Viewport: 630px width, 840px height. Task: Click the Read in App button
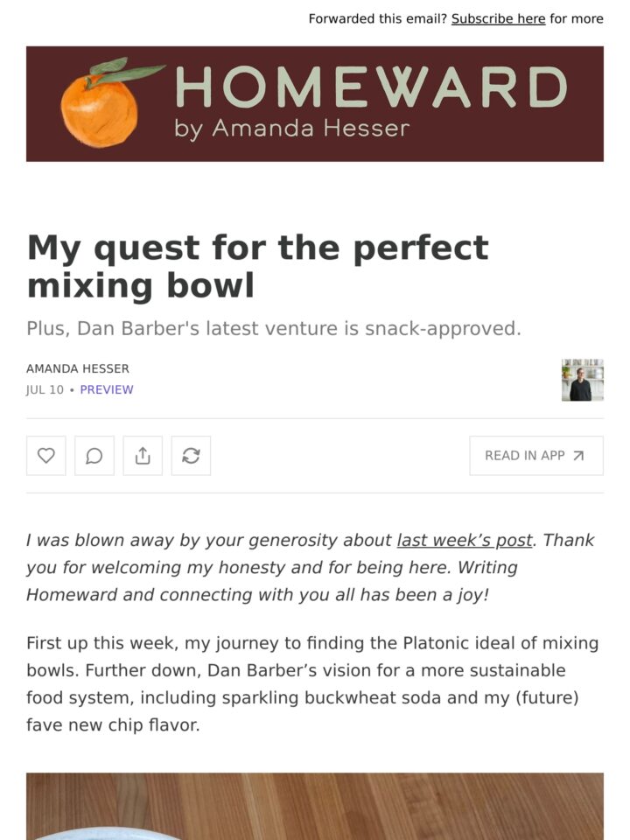[536, 456]
